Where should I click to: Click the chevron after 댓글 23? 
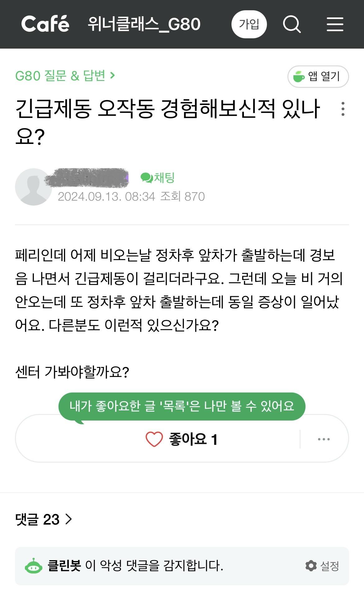(68, 519)
